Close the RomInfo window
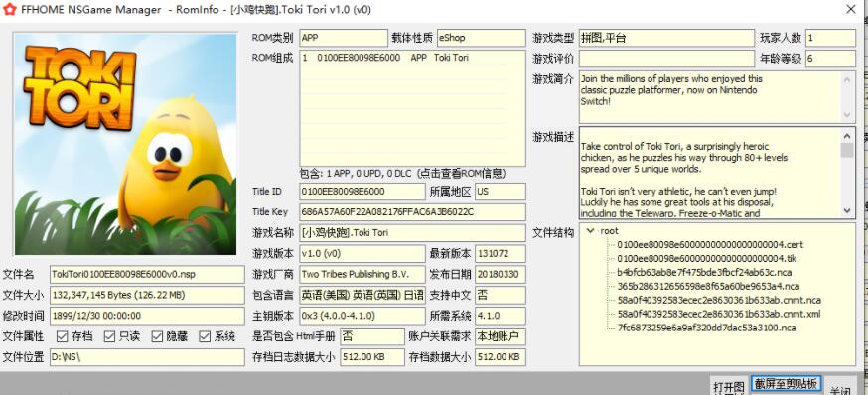868x395 pixels. point(851,9)
